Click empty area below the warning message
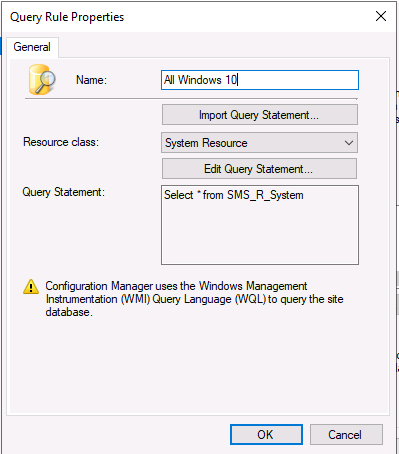This screenshot has width=399, height=454. (199, 367)
